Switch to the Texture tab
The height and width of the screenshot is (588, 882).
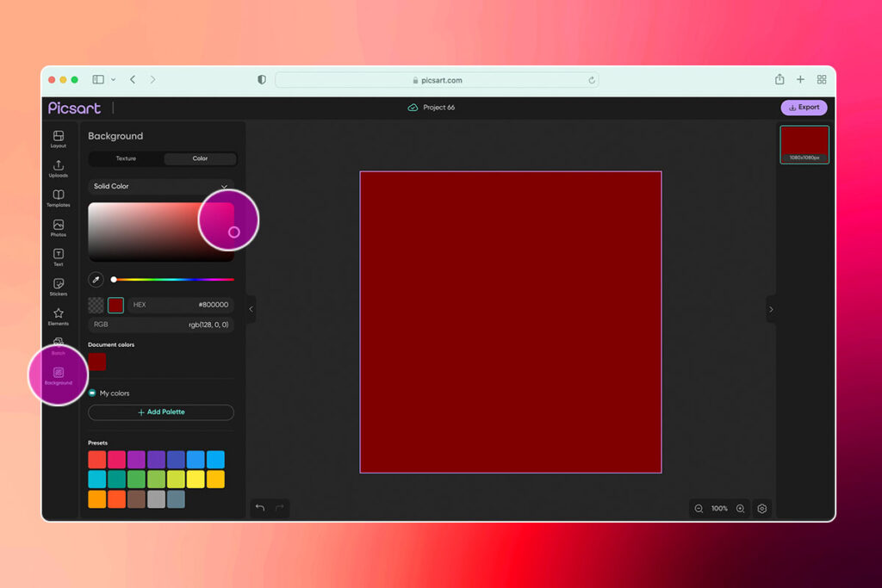(x=126, y=158)
